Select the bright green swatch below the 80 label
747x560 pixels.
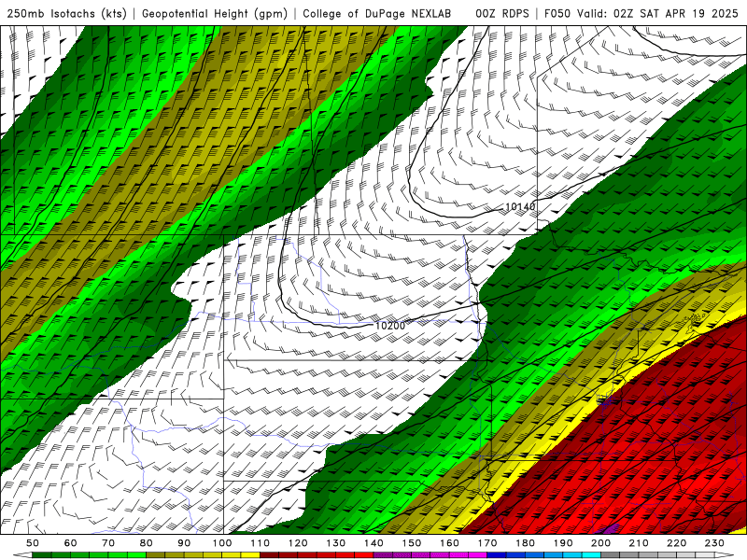tap(136, 554)
